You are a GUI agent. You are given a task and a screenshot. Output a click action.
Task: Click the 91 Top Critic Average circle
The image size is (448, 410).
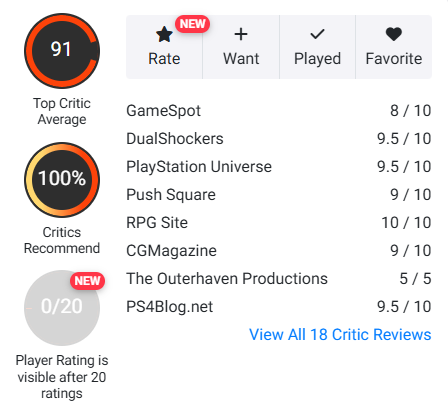[x=62, y=51]
